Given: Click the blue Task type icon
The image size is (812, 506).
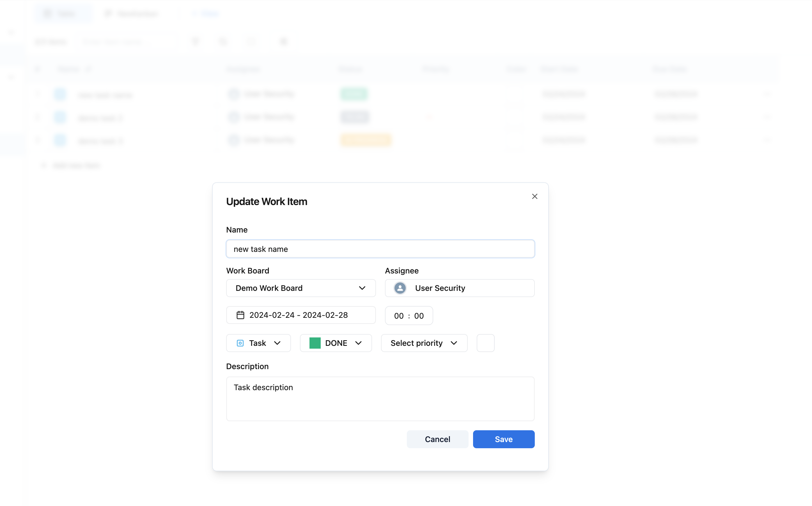Looking at the screenshot, I should point(240,343).
